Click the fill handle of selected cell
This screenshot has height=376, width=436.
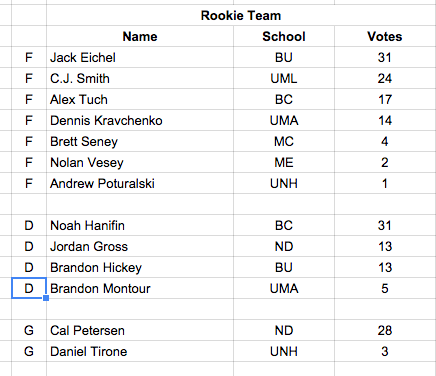46,298
